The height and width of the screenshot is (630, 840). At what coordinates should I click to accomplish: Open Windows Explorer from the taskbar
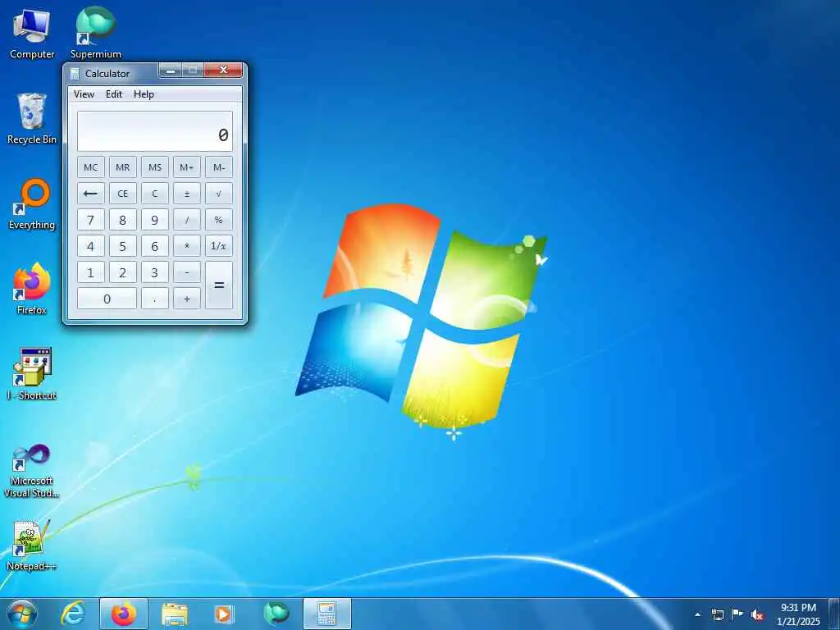click(x=175, y=614)
